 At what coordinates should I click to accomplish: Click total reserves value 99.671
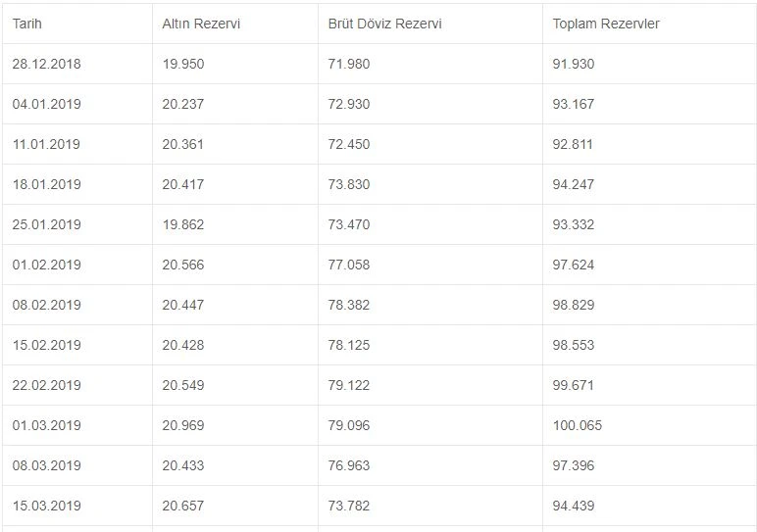click(574, 385)
